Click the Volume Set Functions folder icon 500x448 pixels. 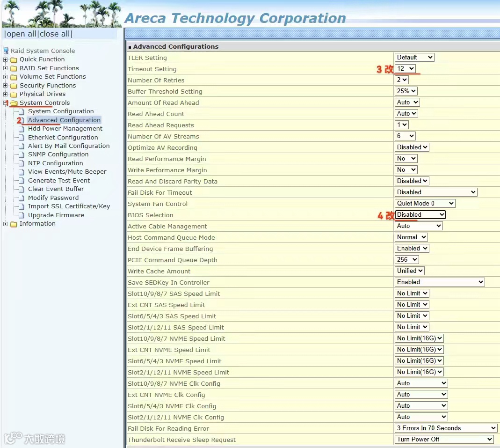(14, 77)
